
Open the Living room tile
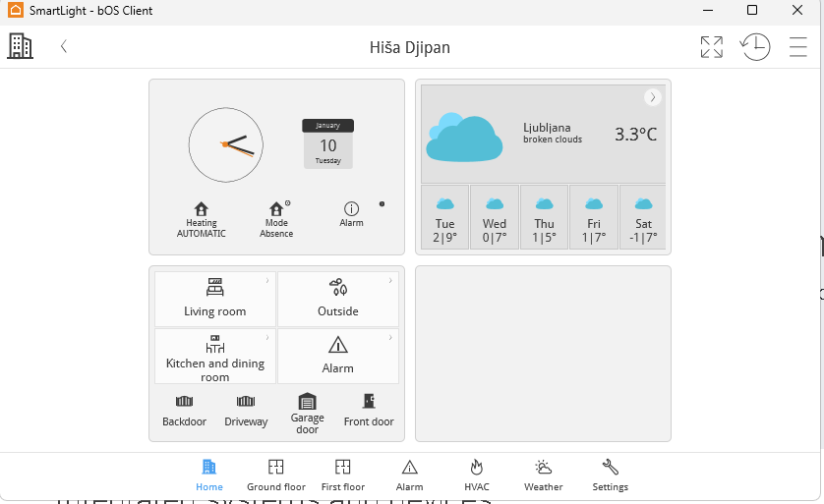(x=215, y=299)
